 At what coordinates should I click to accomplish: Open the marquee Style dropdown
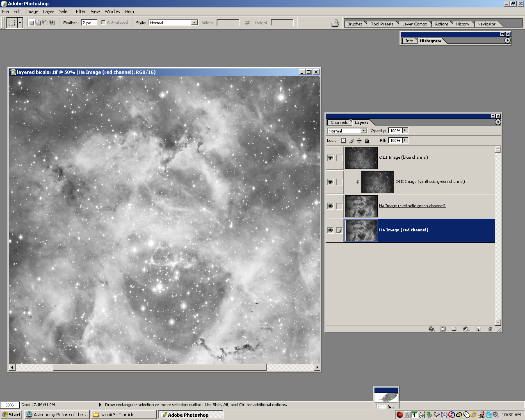[x=173, y=23]
